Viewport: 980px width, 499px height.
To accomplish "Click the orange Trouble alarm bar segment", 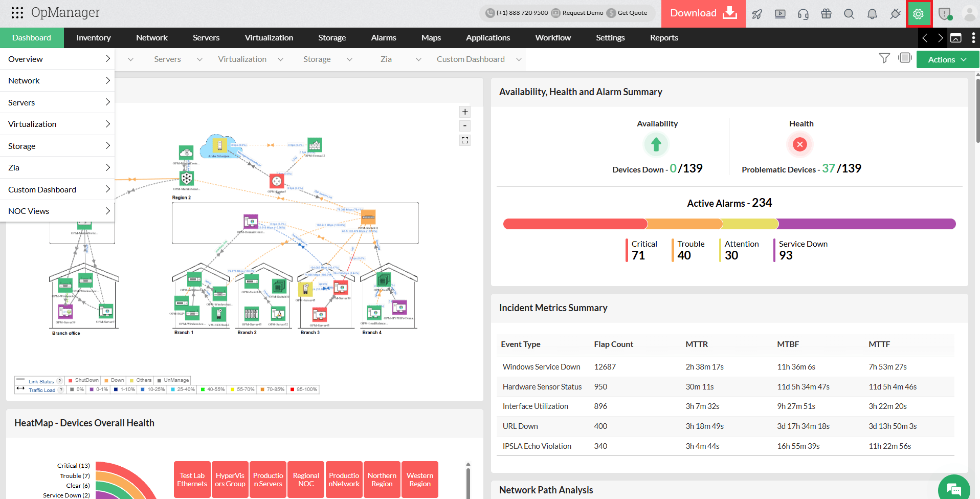I will (x=685, y=224).
